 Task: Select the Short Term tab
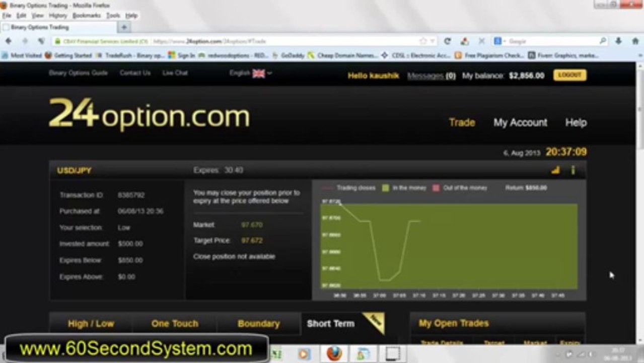pos(331,324)
